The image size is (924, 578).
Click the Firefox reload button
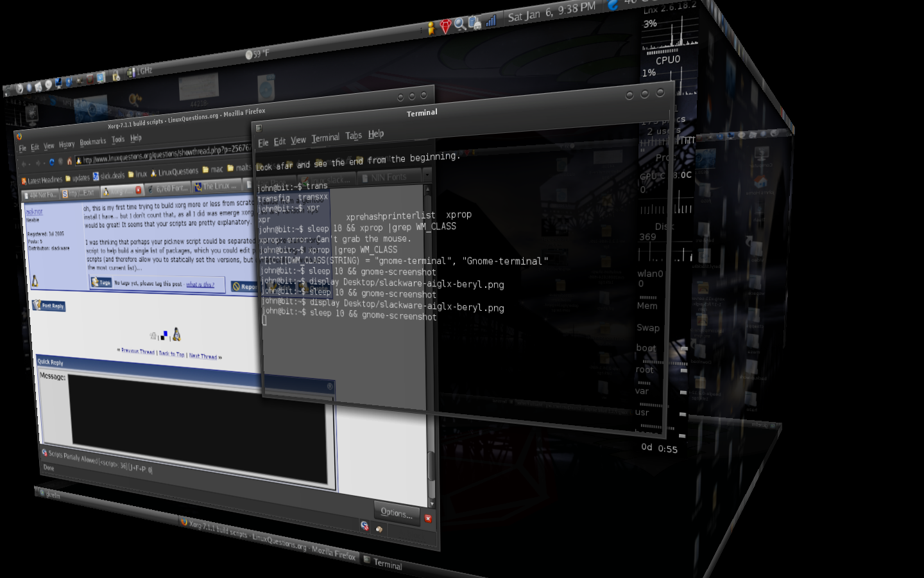(x=52, y=162)
